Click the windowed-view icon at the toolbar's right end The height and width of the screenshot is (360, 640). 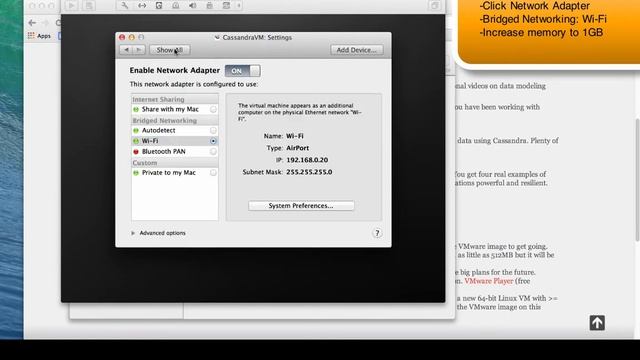coord(435,5)
